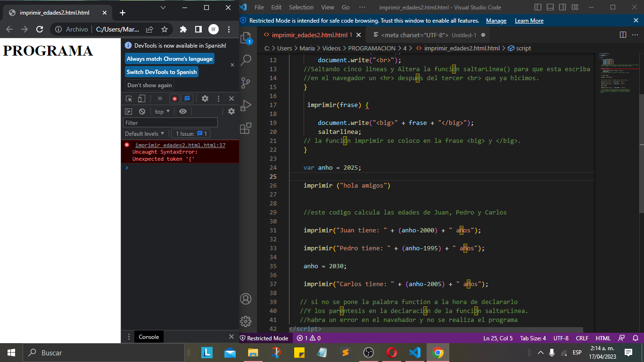The width and height of the screenshot is (644, 362).
Task: Click the console Filter input field
Action: coord(170,123)
